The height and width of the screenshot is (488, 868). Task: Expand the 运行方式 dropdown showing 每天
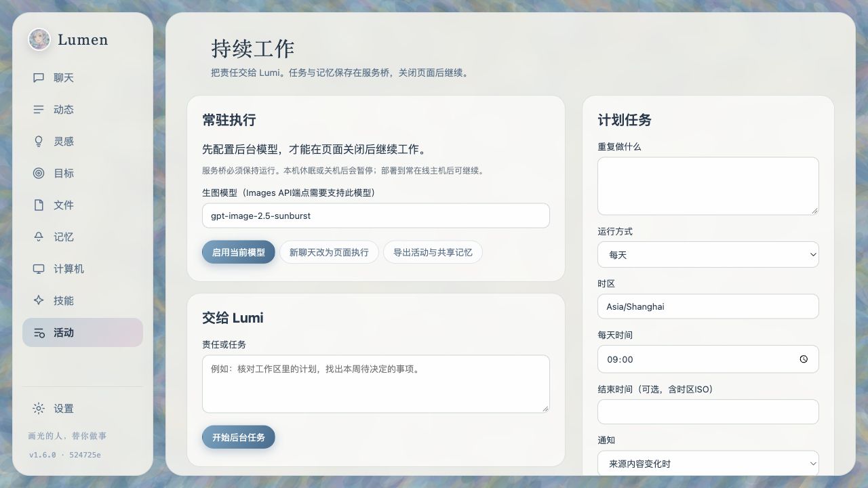click(x=708, y=255)
